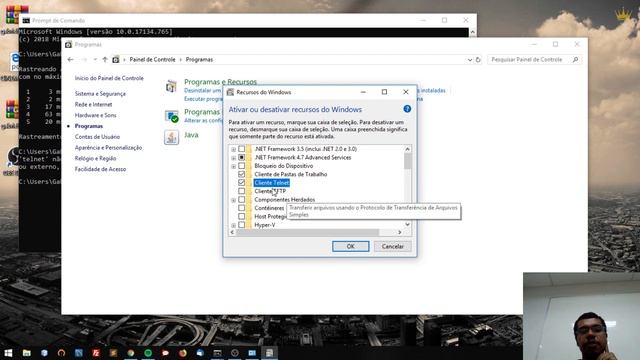
Task: Click the Control Panel icon in the address bar
Action: coord(116,60)
